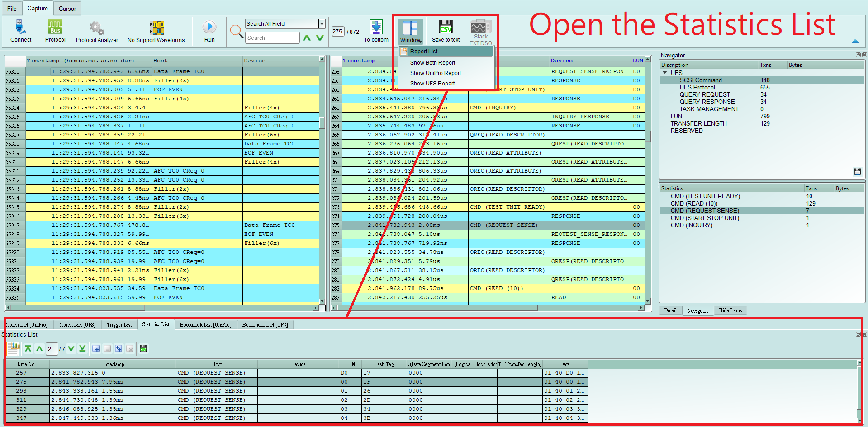The image size is (868, 427).
Task: Go to first statistics entry arrow
Action: pos(28,348)
